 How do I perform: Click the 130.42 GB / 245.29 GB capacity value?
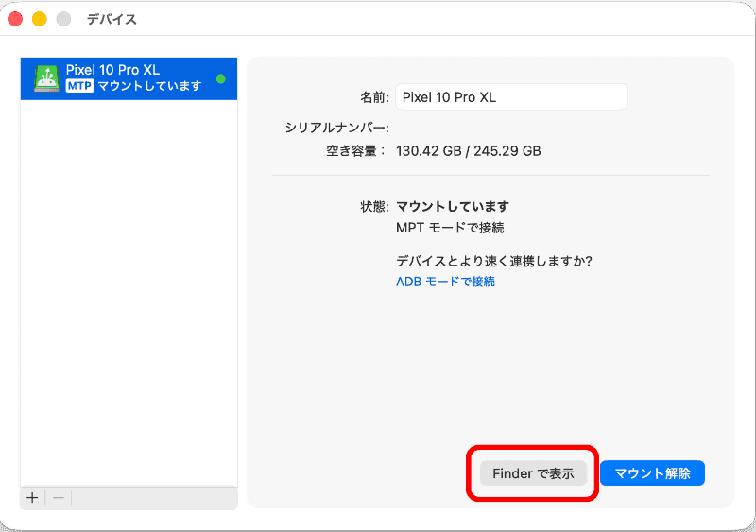tap(468, 151)
